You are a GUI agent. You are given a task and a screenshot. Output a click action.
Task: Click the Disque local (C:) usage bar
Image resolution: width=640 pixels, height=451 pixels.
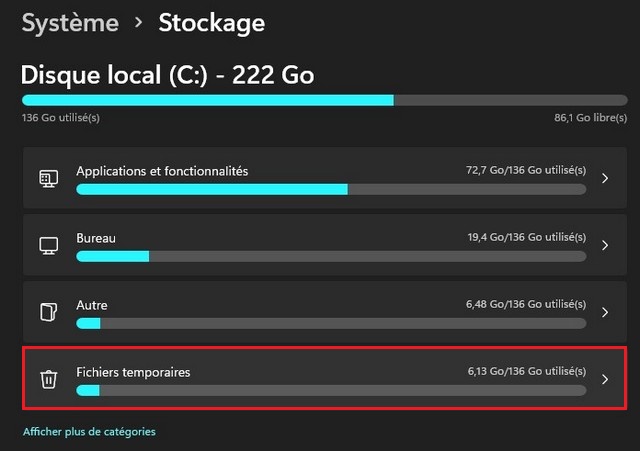pos(304,100)
